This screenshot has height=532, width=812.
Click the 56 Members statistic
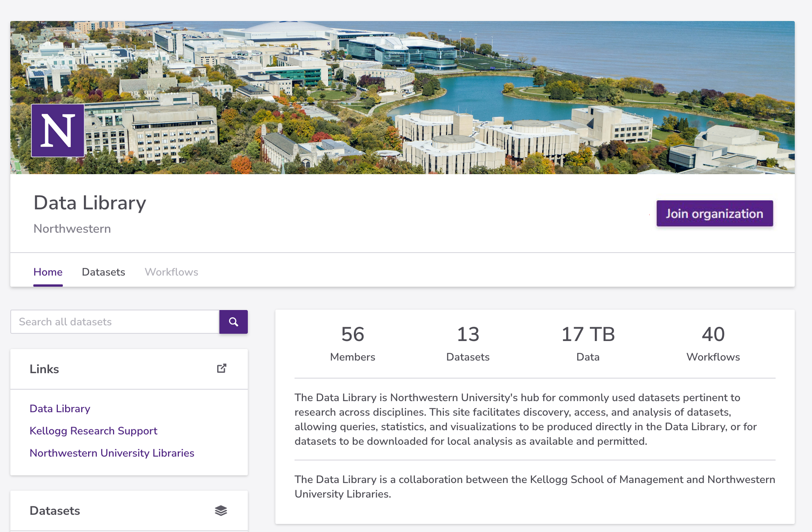[x=353, y=344]
